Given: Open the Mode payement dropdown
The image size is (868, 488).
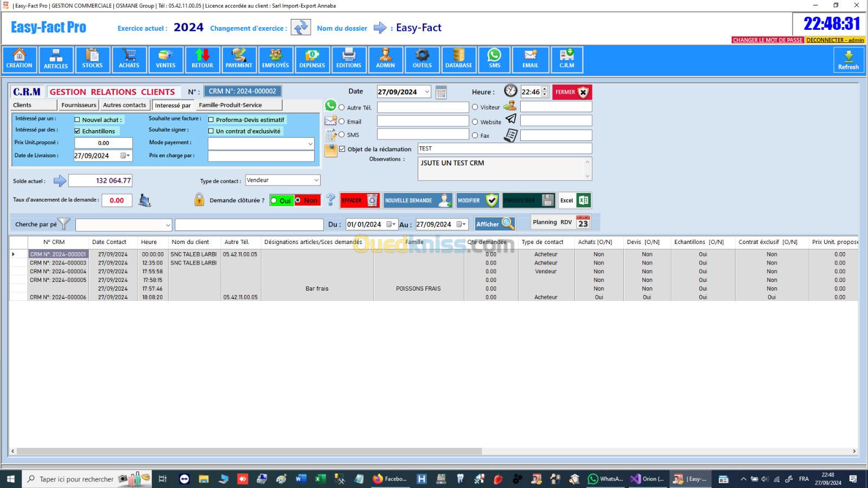Looking at the screenshot, I should 310,144.
